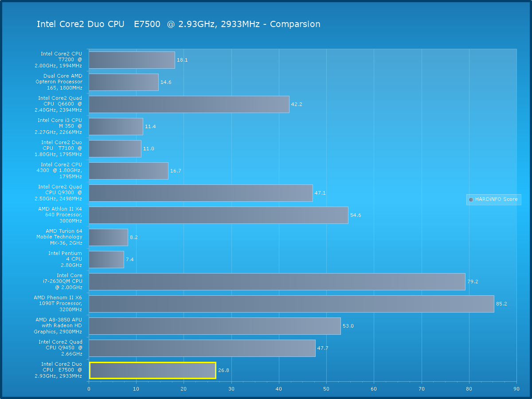The image size is (532, 399).
Task: Select the Intel Core i7-2630QM bar
Action: click(277, 282)
